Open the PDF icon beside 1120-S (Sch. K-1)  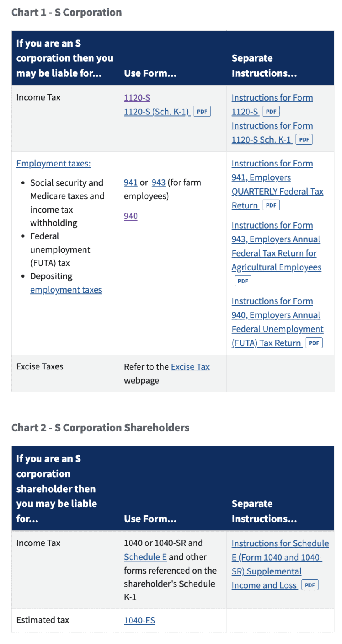coord(202,112)
